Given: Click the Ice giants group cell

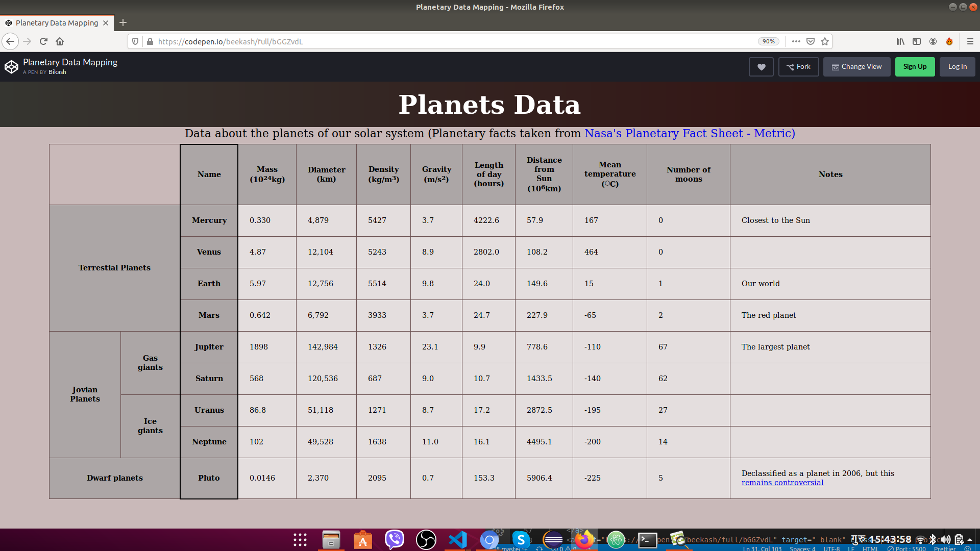Looking at the screenshot, I should point(150,426).
